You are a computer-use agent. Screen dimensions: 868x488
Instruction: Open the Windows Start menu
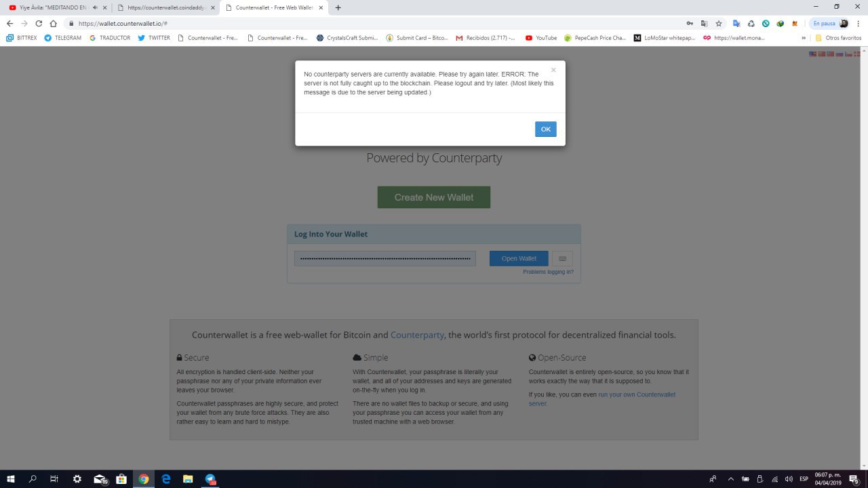coord(11,479)
